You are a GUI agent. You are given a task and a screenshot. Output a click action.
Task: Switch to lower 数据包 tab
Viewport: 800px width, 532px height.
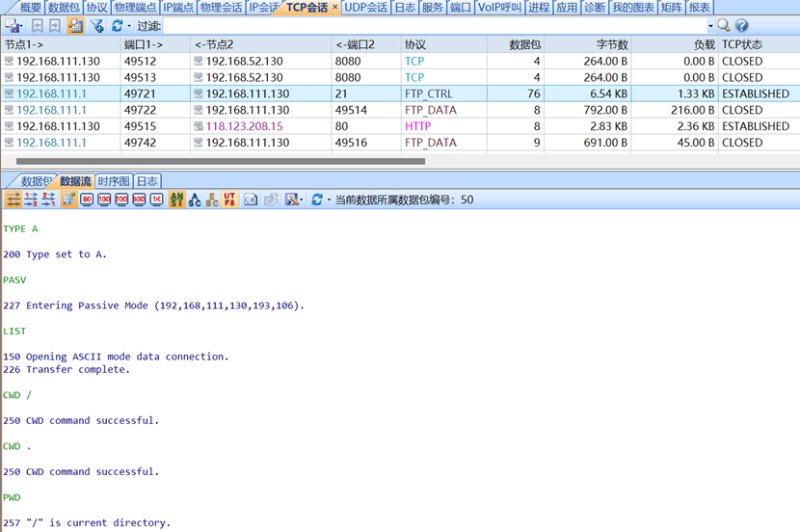(35, 181)
